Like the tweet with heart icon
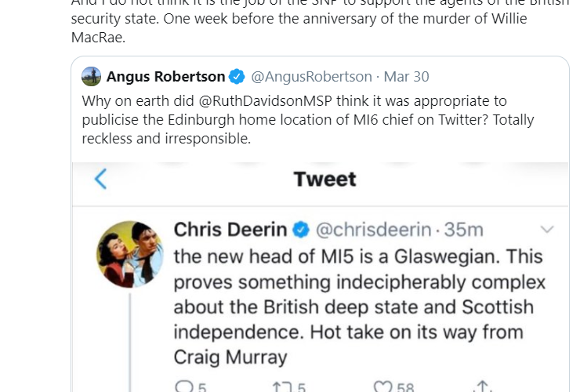 point(382,386)
